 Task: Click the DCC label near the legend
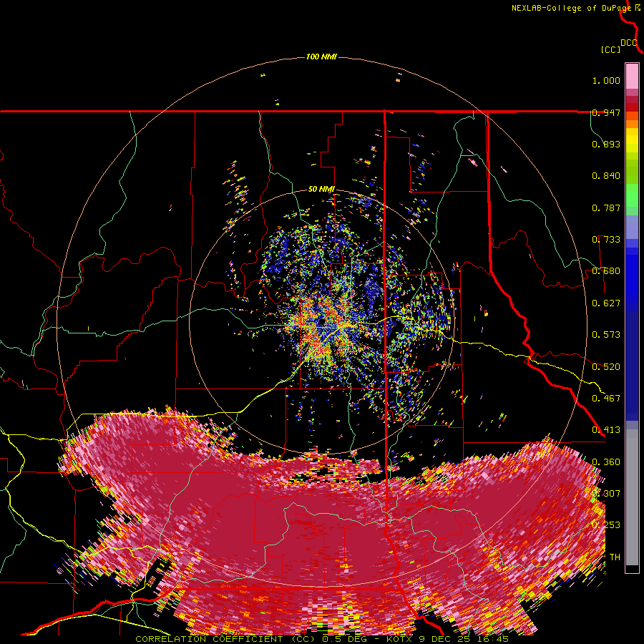[x=629, y=43]
